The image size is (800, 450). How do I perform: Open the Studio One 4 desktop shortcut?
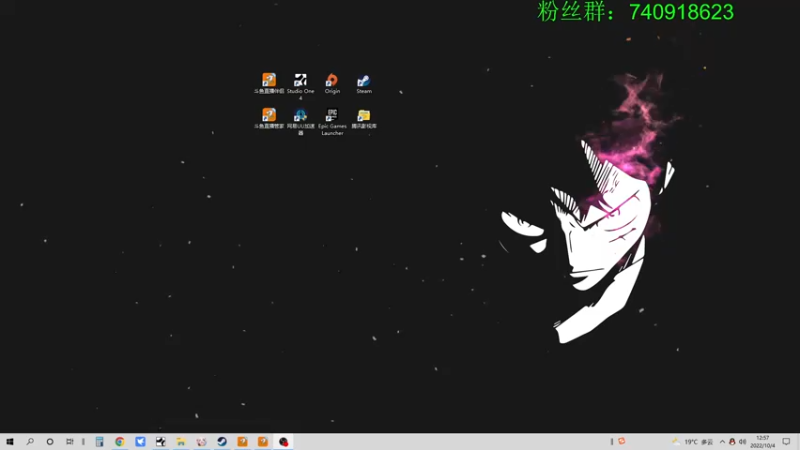300,85
